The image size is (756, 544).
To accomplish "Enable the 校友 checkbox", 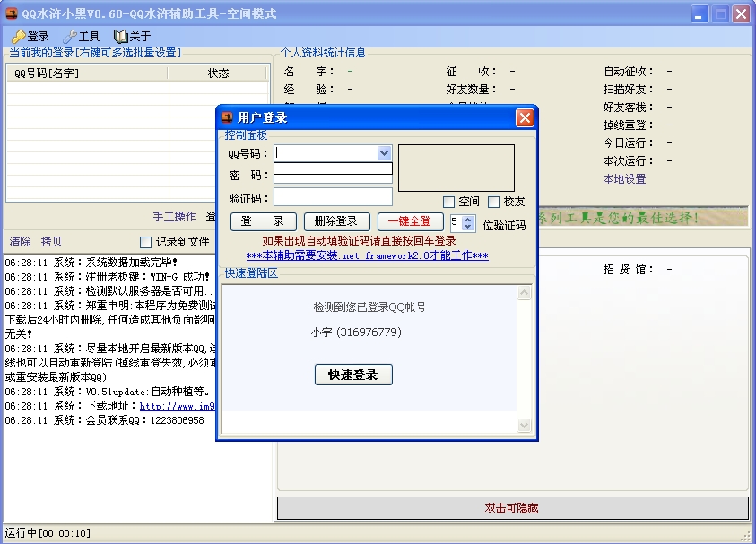I will click(493, 202).
